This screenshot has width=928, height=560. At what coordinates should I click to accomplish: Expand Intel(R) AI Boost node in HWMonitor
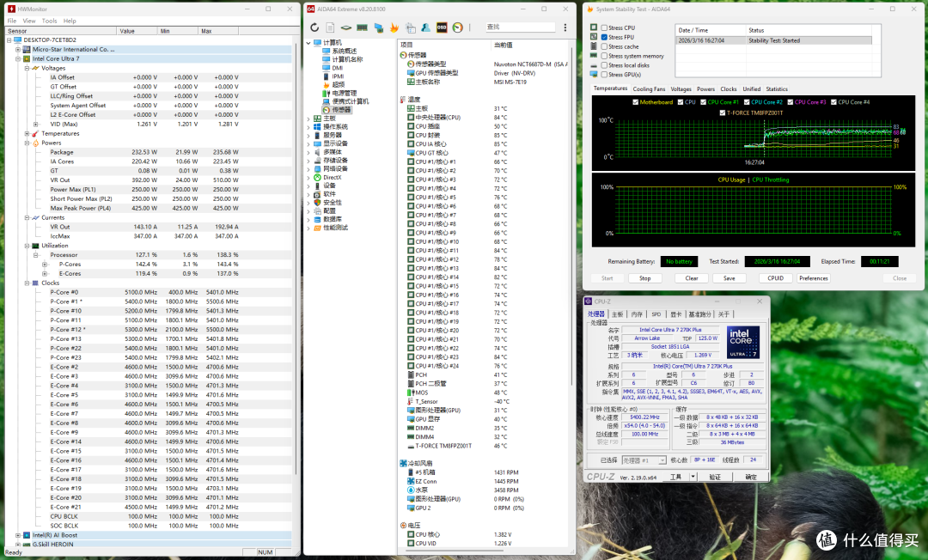pos(18,535)
